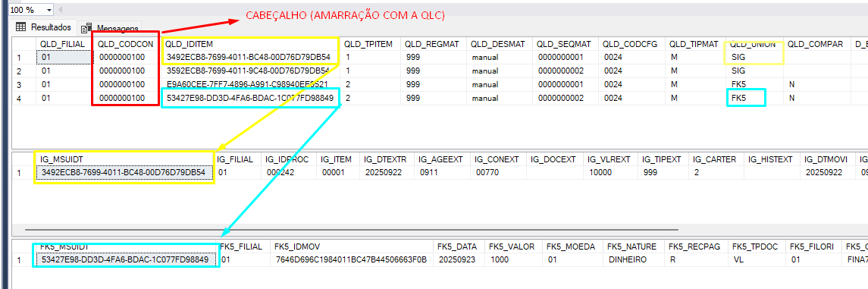Switch to the Mensagens tab

[111, 28]
